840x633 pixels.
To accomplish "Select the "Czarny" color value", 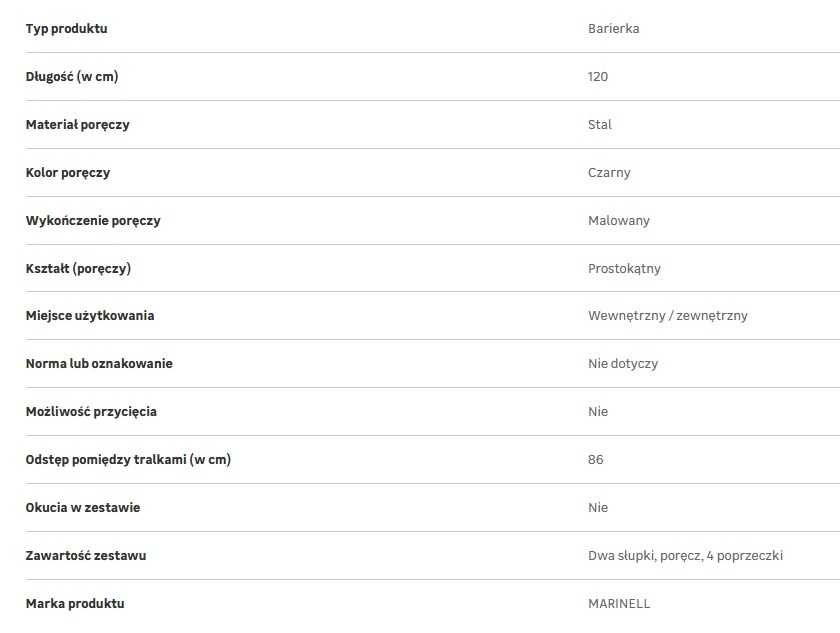I will click(609, 173).
